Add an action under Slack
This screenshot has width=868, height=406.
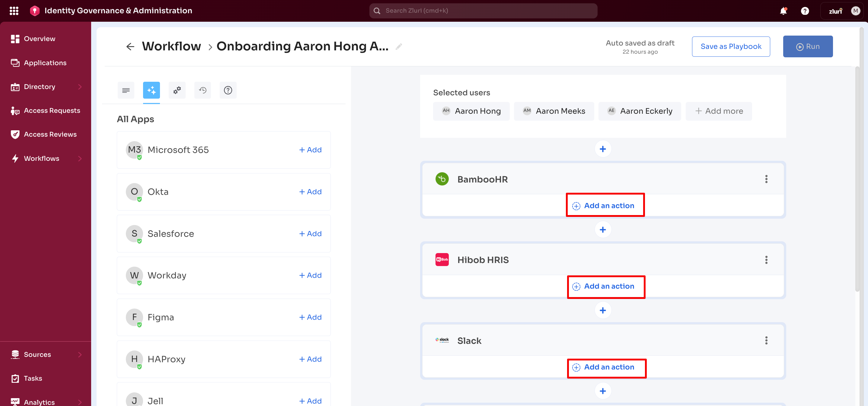pyautogui.click(x=607, y=367)
